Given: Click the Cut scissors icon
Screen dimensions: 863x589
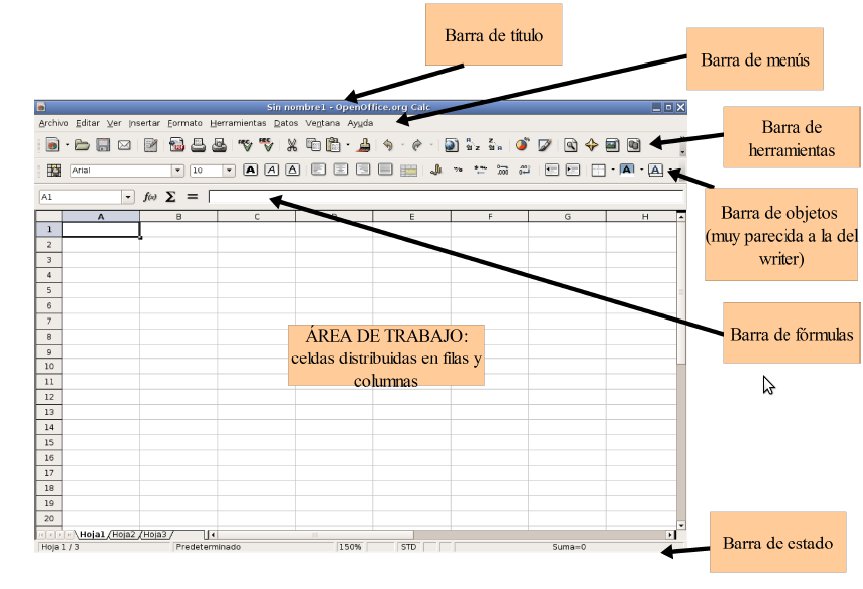Looking at the screenshot, I should 292,146.
